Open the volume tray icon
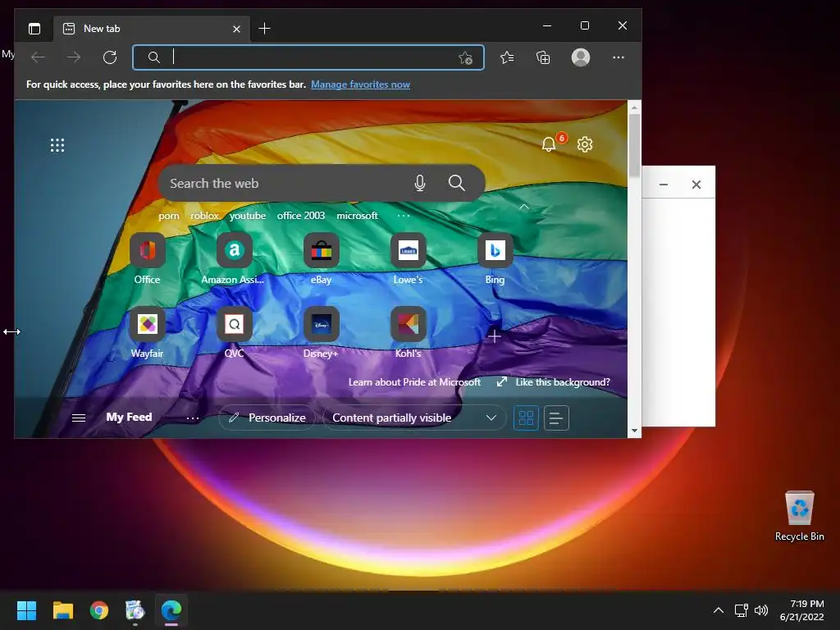The image size is (840, 630). click(x=760, y=610)
